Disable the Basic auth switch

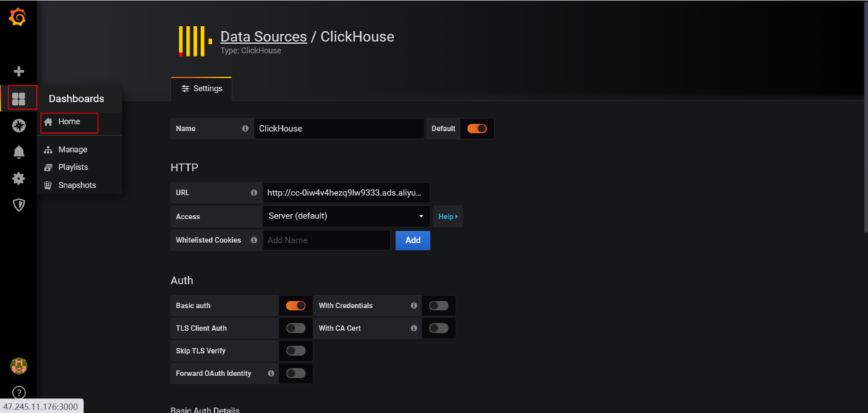coord(296,306)
